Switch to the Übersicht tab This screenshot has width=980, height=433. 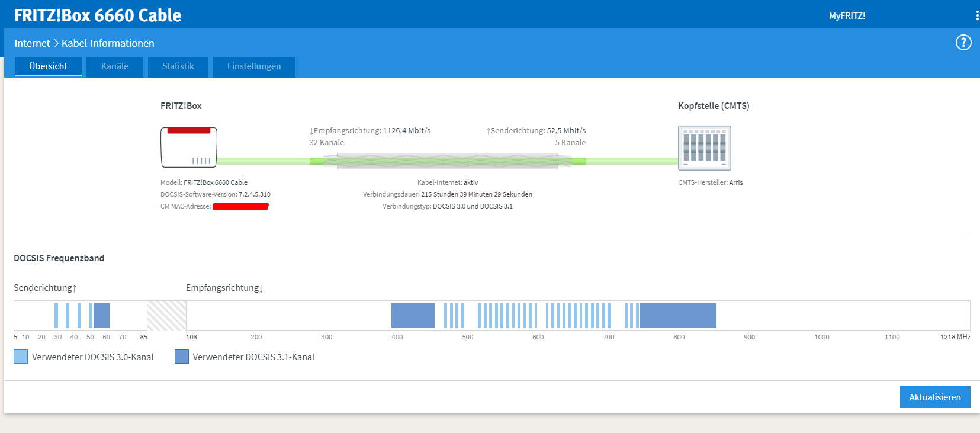point(48,66)
